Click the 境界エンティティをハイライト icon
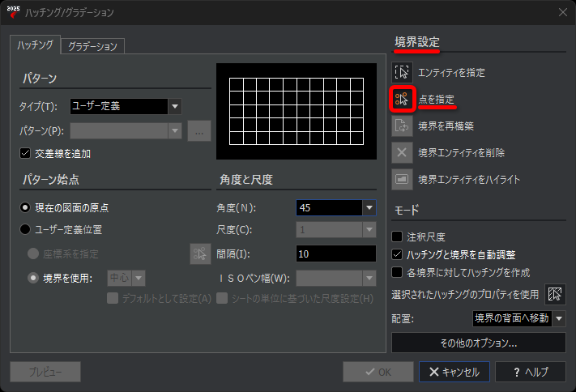The width and height of the screenshot is (576, 392). click(402, 179)
